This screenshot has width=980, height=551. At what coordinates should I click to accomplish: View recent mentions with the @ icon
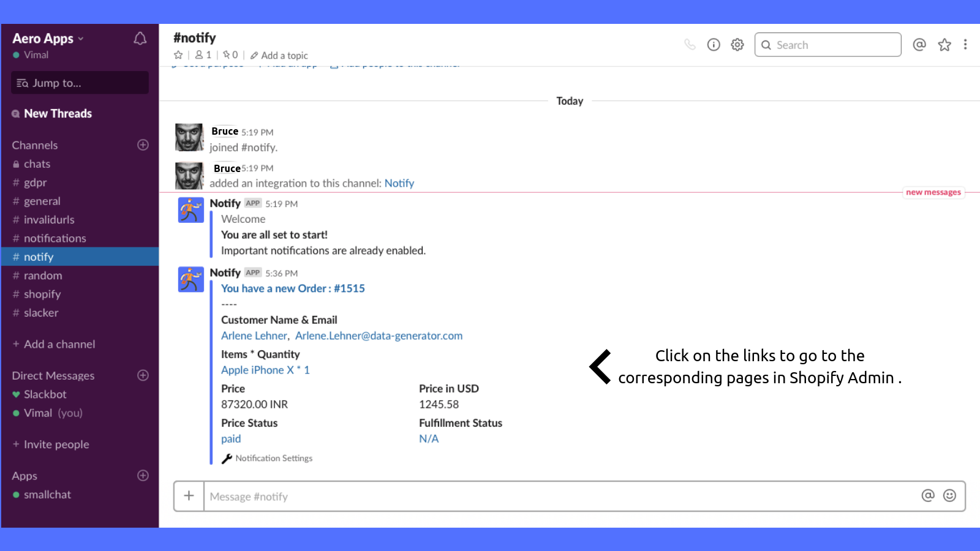[919, 44]
